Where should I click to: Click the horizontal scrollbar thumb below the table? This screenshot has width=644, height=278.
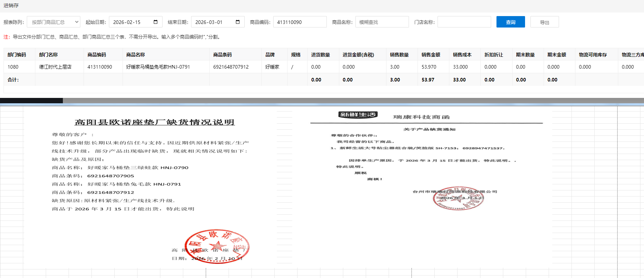[x=31, y=101]
